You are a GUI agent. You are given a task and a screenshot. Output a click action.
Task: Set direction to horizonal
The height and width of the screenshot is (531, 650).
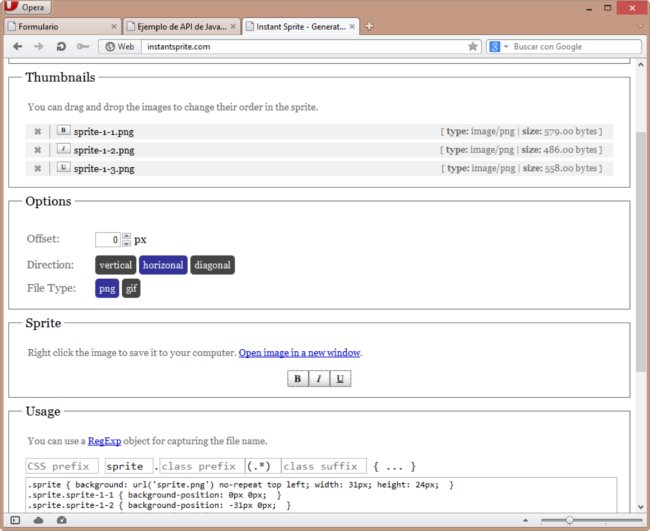point(163,265)
